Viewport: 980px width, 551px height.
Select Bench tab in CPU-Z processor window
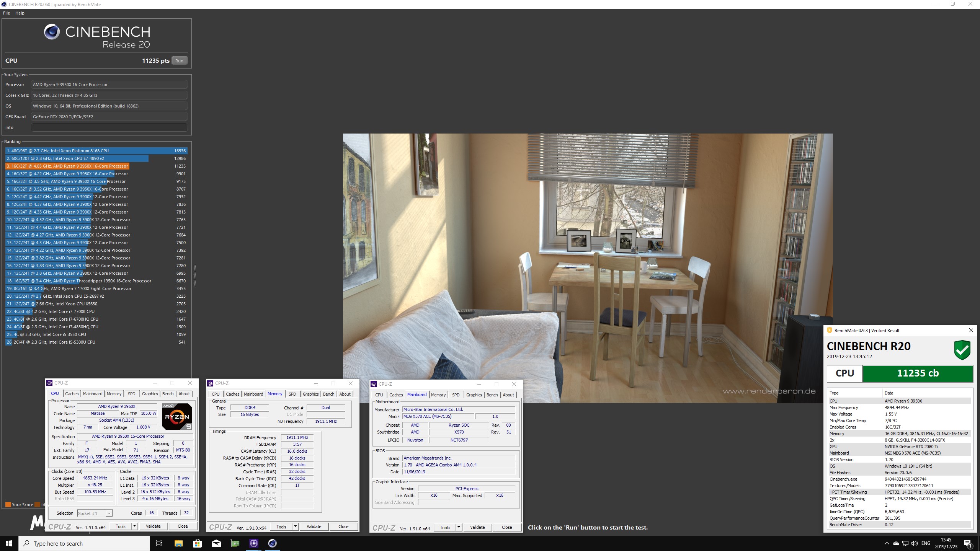168,394
